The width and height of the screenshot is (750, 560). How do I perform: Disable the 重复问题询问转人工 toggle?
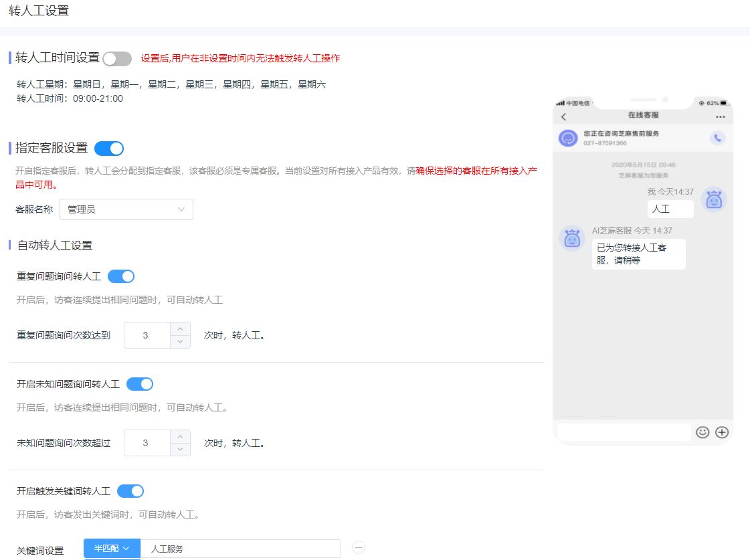pos(121,276)
